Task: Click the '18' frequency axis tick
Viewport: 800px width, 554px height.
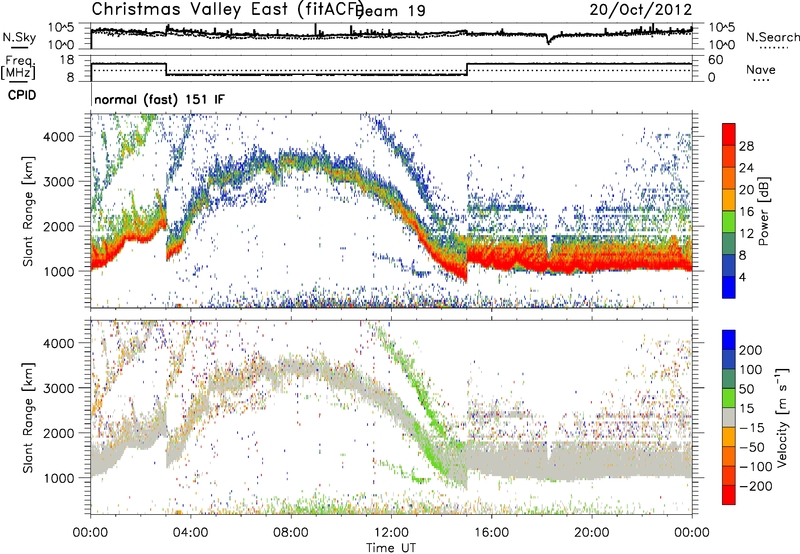Action: click(67, 60)
